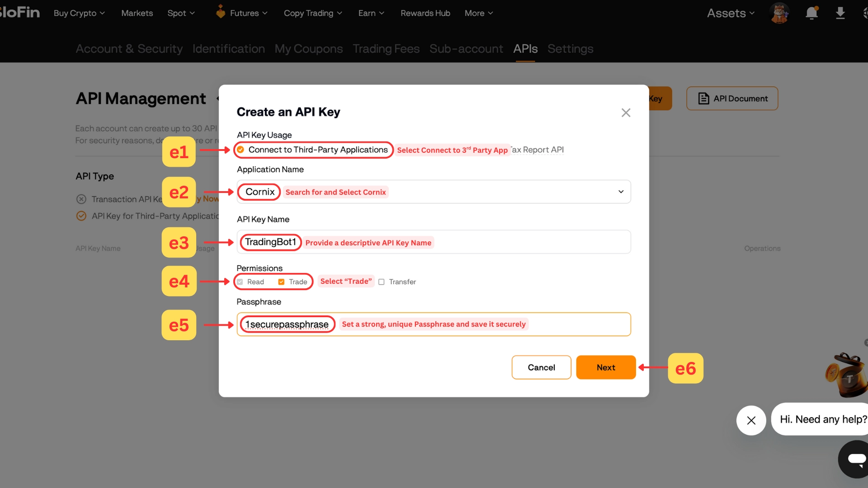Open the user avatar profile
Viewport: 868px width, 488px height.
click(x=779, y=13)
